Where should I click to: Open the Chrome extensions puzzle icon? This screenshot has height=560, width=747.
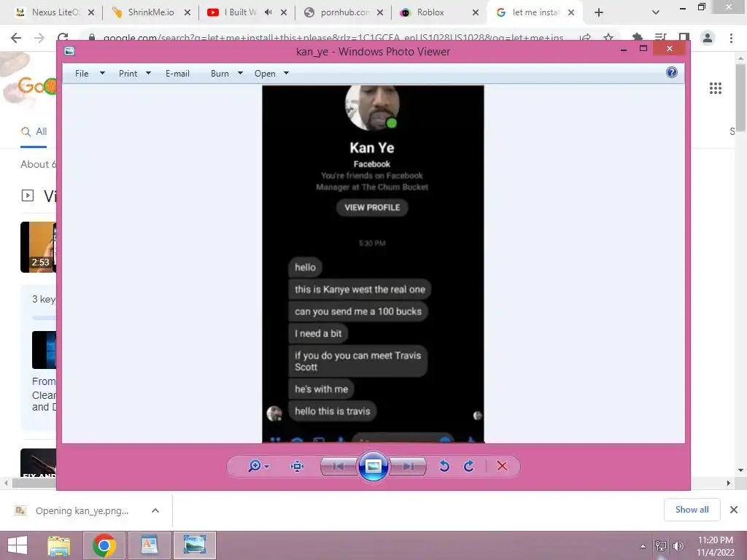point(638,38)
